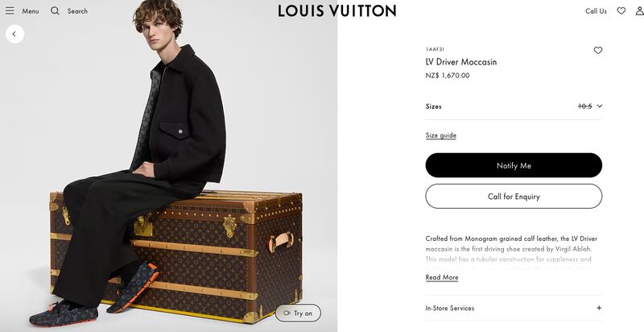The width and height of the screenshot is (644, 332).
Task: Open the account profile icon
Action: [x=639, y=10]
